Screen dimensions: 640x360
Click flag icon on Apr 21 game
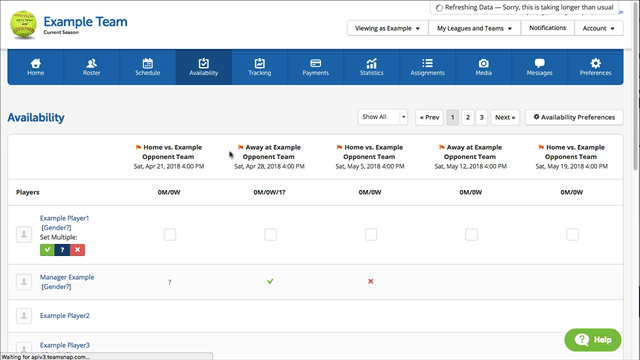click(x=138, y=147)
